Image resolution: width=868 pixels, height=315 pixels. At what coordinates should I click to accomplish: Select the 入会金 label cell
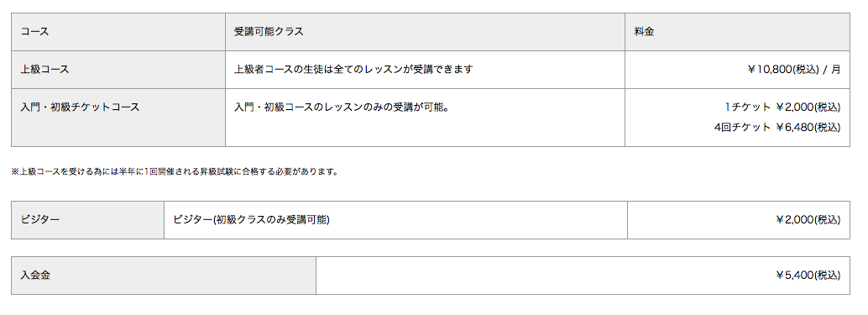tap(164, 276)
